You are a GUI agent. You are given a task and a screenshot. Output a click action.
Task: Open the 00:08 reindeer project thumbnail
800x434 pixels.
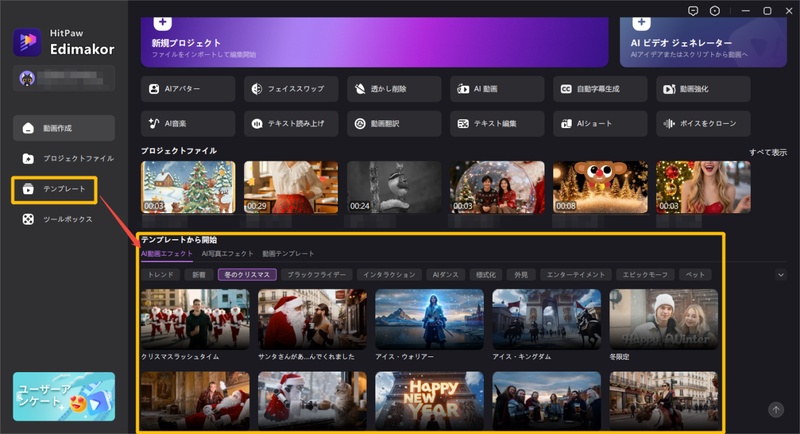click(600, 187)
